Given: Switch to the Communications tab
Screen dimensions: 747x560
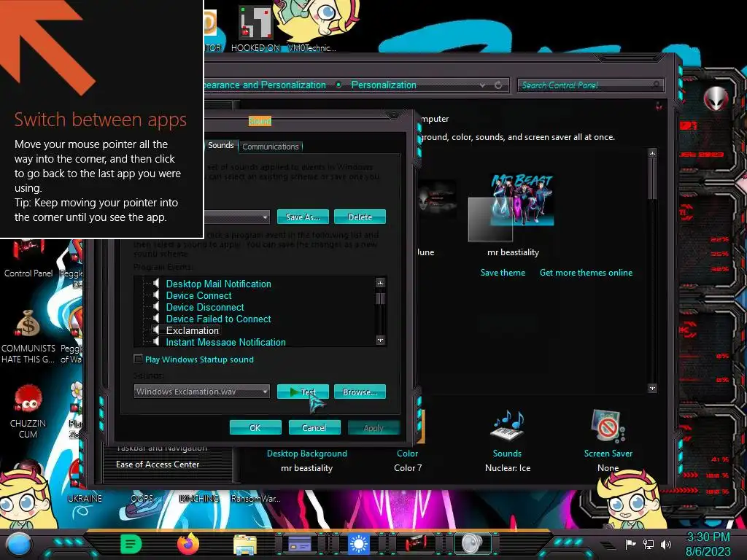Looking at the screenshot, I should (270, 146).
